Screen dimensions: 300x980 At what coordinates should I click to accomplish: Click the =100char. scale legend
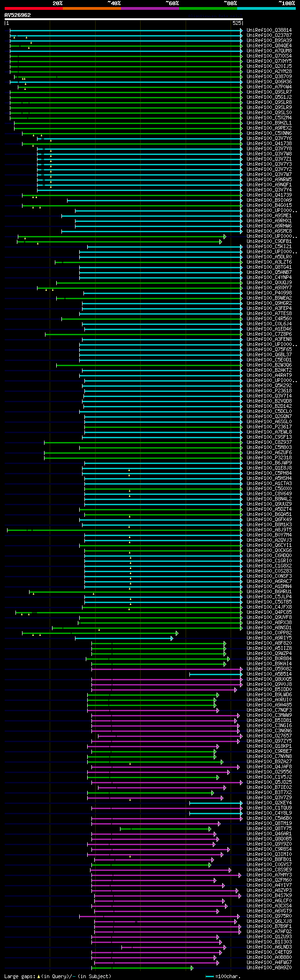[x=223, y=977]
